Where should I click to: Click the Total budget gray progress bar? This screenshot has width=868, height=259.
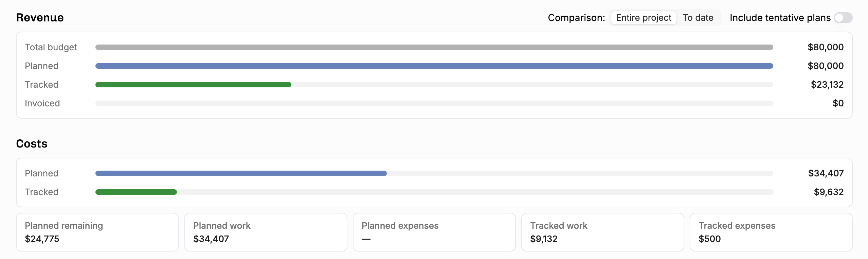pyautogui.click(x=434, y=47)
